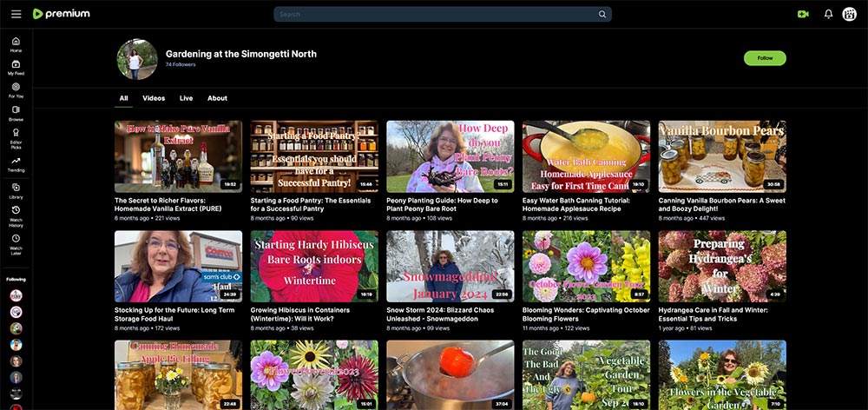Viewport: 868px width, 410px height.
Task: Open first followed channel avatar under Following
Action: pyautogui.click(x=16, y=296)
